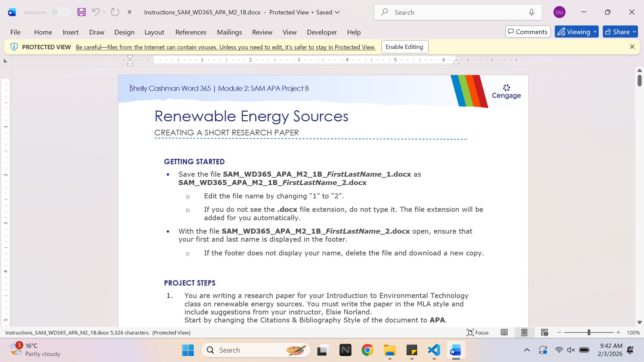Open the Design ribbon tab
The image size is (644, 362).
tap(124, 32)
